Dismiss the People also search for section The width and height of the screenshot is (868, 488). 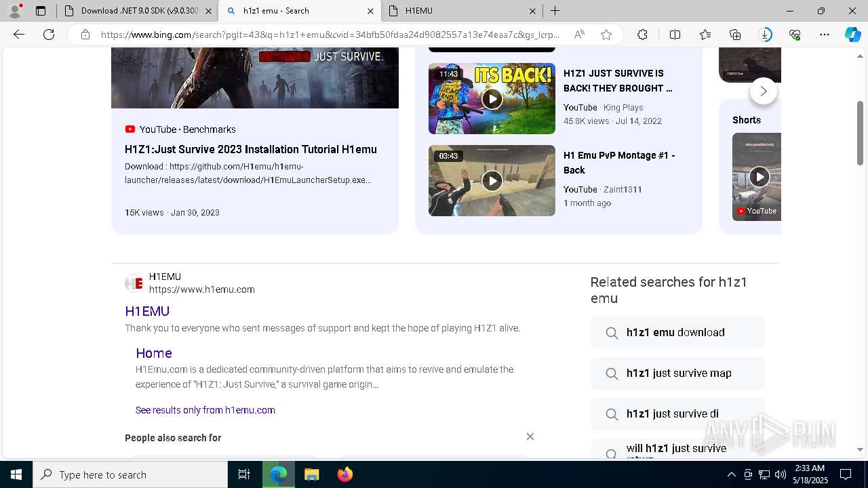point(530,436)
